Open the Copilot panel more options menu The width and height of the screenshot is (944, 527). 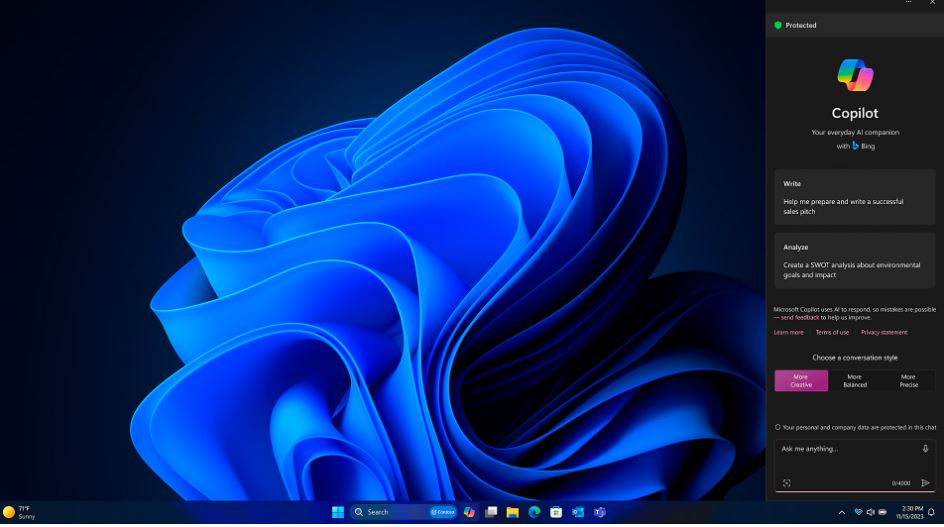[908, 2]
